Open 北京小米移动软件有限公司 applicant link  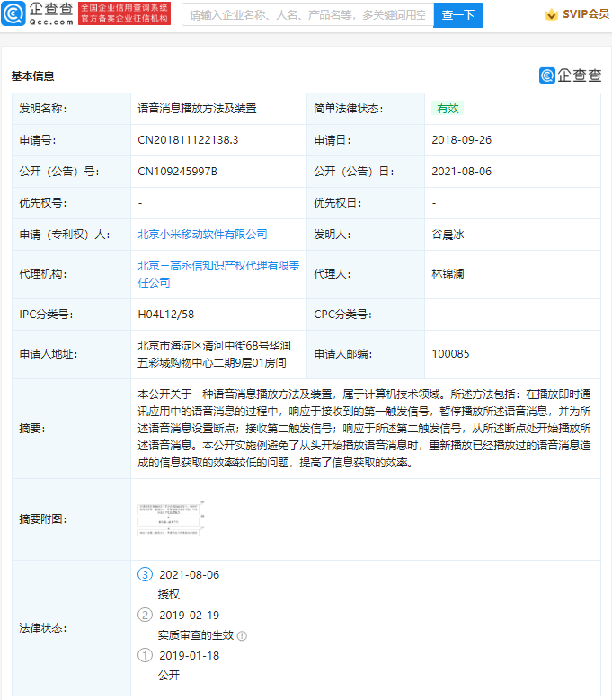pyautogui.click(x=202, y=235)
